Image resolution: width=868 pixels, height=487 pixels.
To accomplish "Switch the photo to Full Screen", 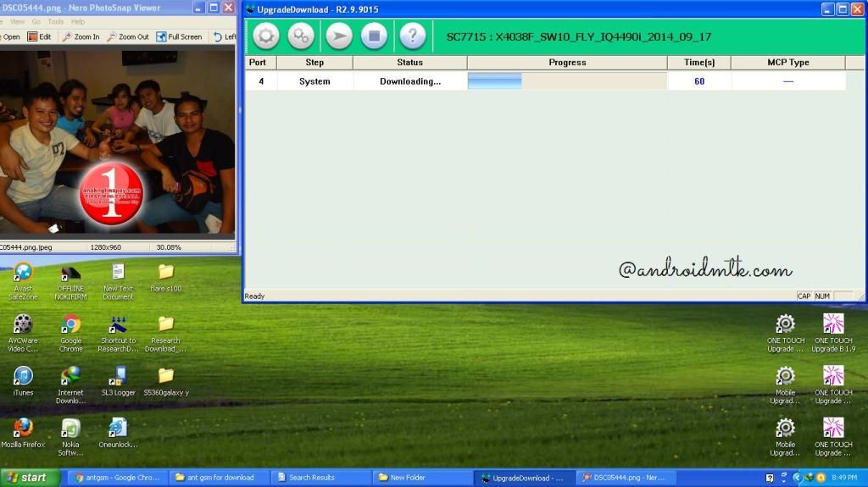I will [179, 37].
